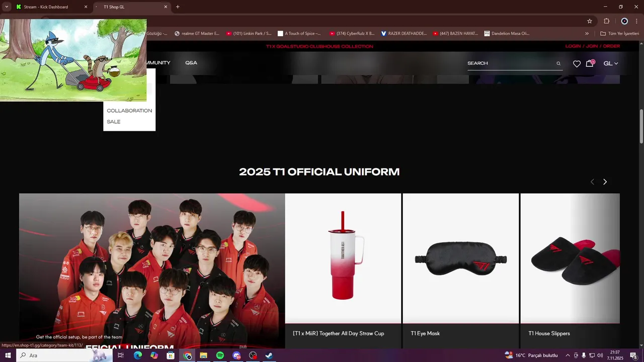Open the Chrome profile avatar
The width and height of the screenshot is (644, 362).
624,21
